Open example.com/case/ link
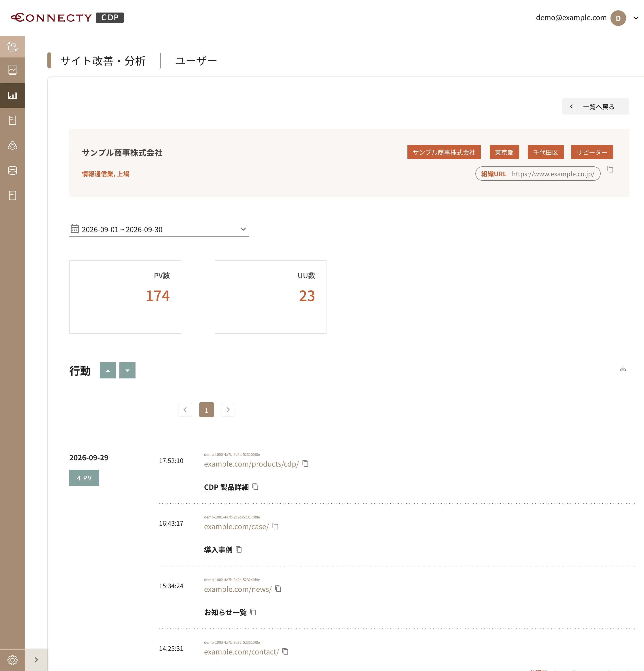Viewport: 644px width, 671px height. 236,527
